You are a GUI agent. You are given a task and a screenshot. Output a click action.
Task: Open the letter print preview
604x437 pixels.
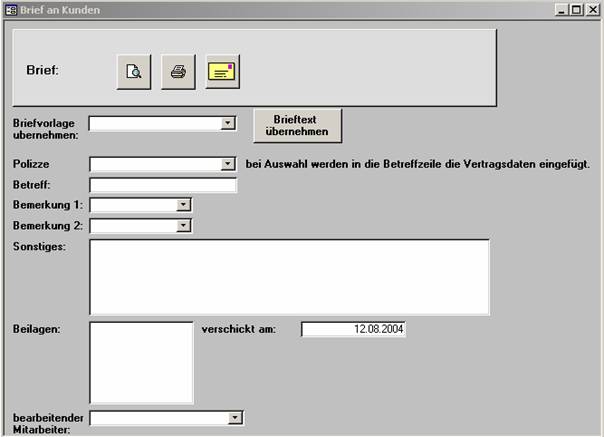134,71
